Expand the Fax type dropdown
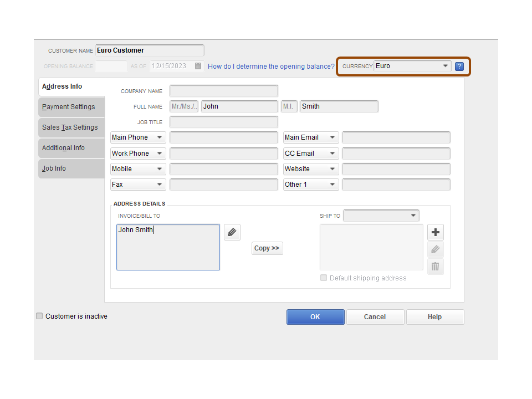 coord(138,185)
